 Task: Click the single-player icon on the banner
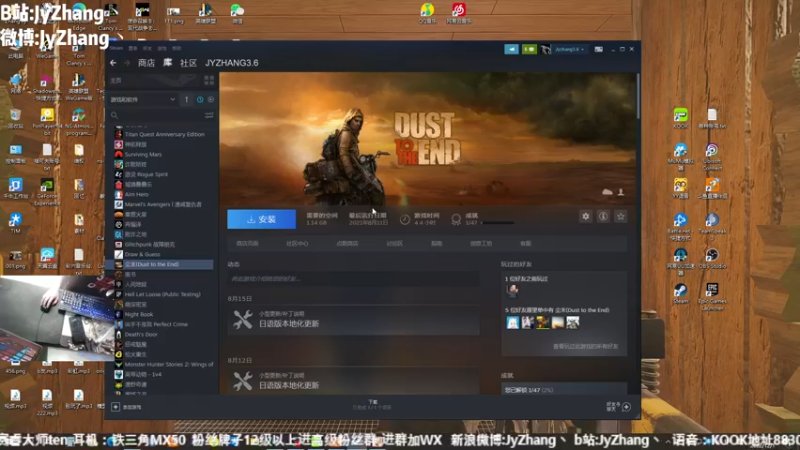coord(621,192)
